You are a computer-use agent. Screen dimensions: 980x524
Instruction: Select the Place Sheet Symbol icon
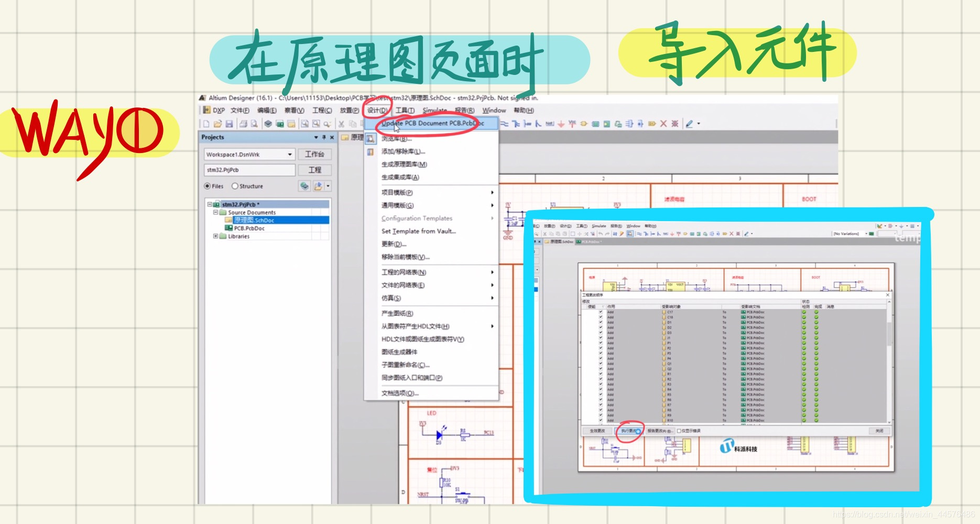[595, 124]
